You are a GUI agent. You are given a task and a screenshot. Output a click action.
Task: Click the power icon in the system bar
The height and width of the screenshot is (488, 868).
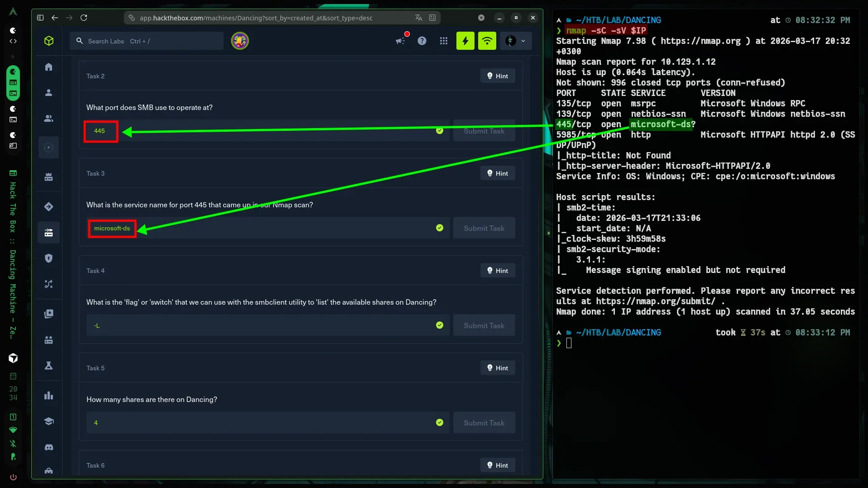click(x=13, y=477)
